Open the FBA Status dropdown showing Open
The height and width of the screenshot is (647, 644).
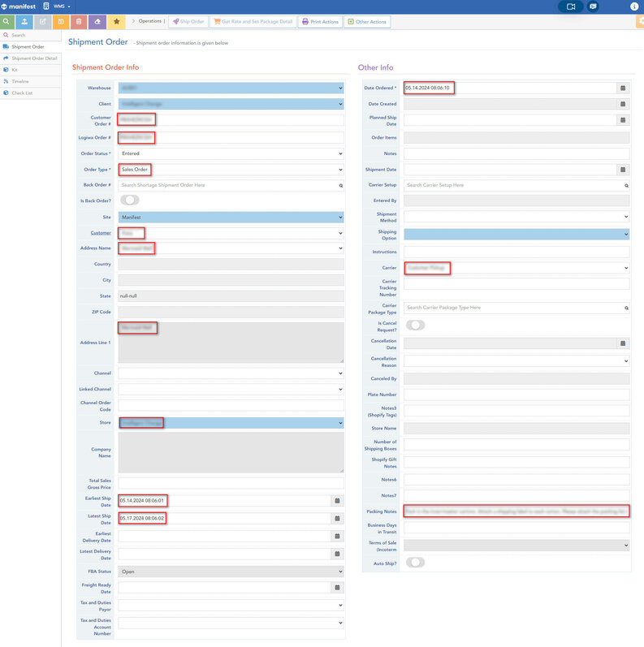click(231, 572)
